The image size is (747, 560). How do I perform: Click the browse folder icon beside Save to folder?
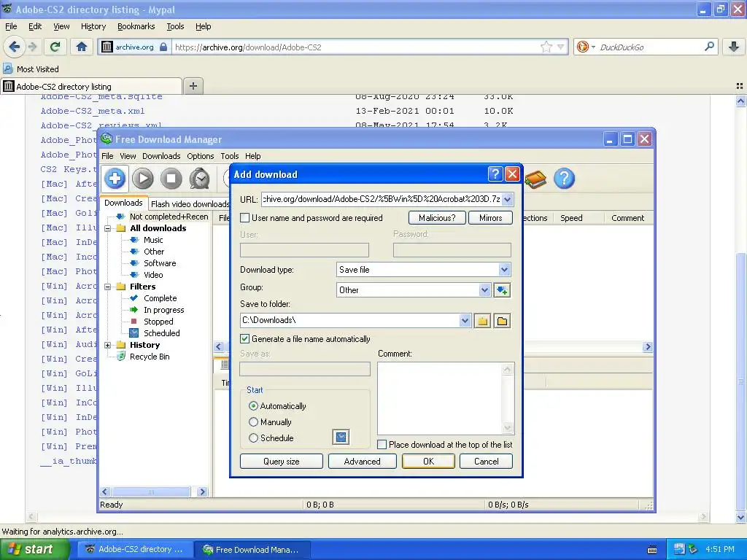(x=502, y=321)
